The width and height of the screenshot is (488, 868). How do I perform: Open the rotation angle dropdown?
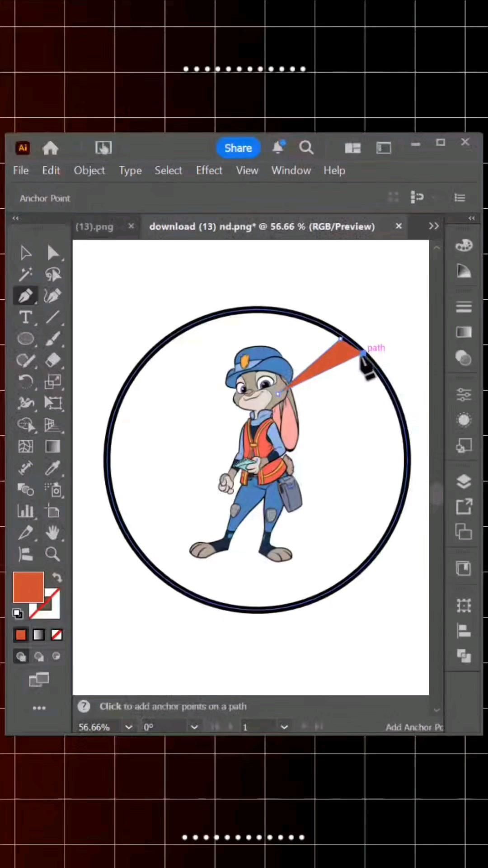tap(194, 727)
